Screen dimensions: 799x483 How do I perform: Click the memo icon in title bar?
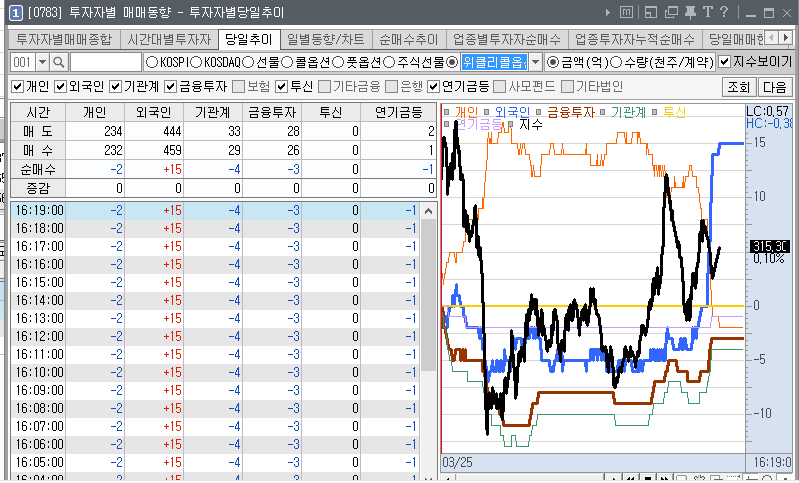coord(626,12)
